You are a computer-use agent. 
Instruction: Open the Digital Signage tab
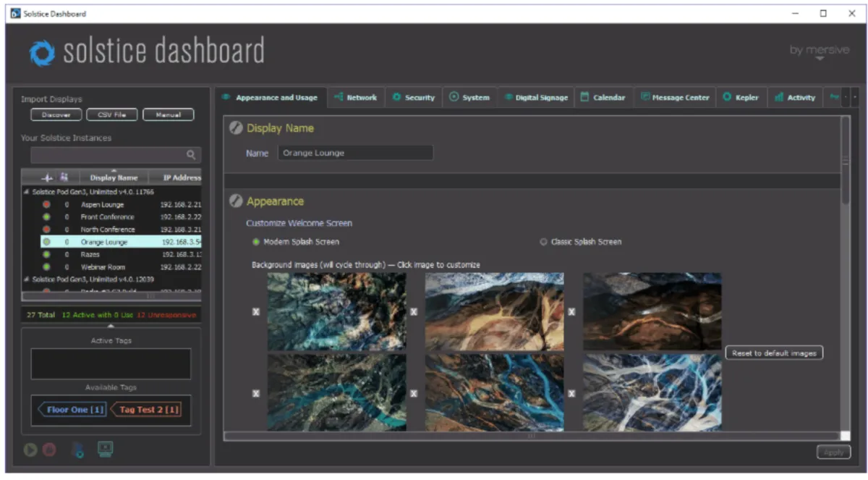tap(536, 97)
